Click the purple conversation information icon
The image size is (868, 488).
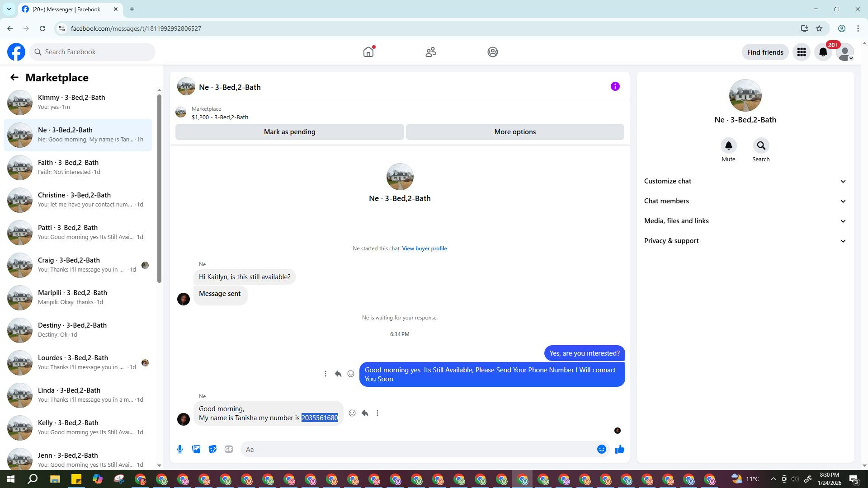pyautogui.click(x=615, y=86)
